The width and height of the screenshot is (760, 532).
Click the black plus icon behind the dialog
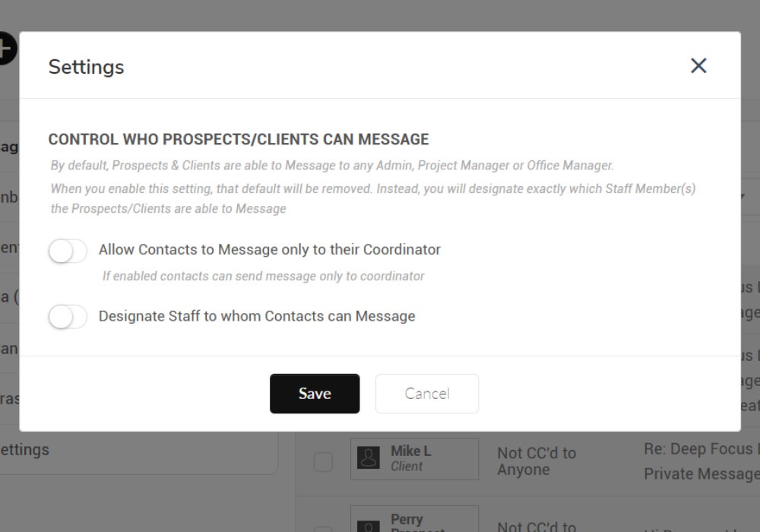[6, 49]
